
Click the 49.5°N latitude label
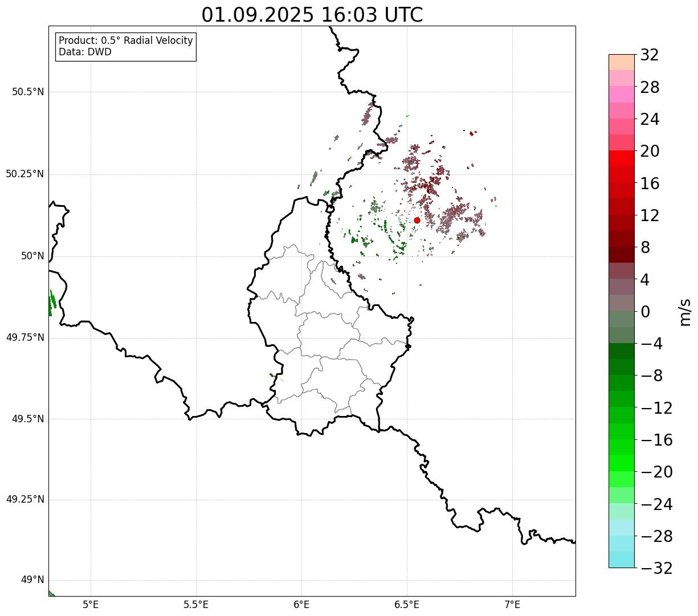click(27, 419)
